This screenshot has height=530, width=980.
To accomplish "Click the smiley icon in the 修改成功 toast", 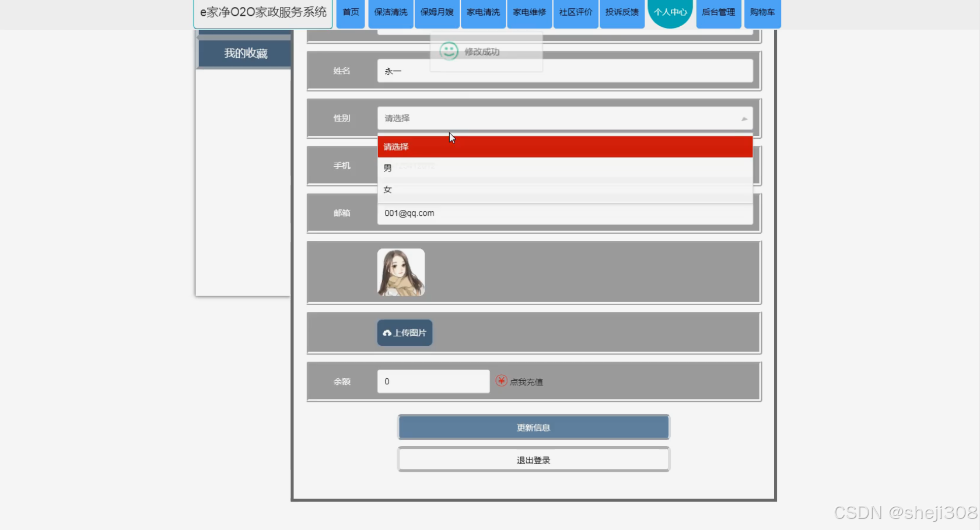I will (448, 51).
